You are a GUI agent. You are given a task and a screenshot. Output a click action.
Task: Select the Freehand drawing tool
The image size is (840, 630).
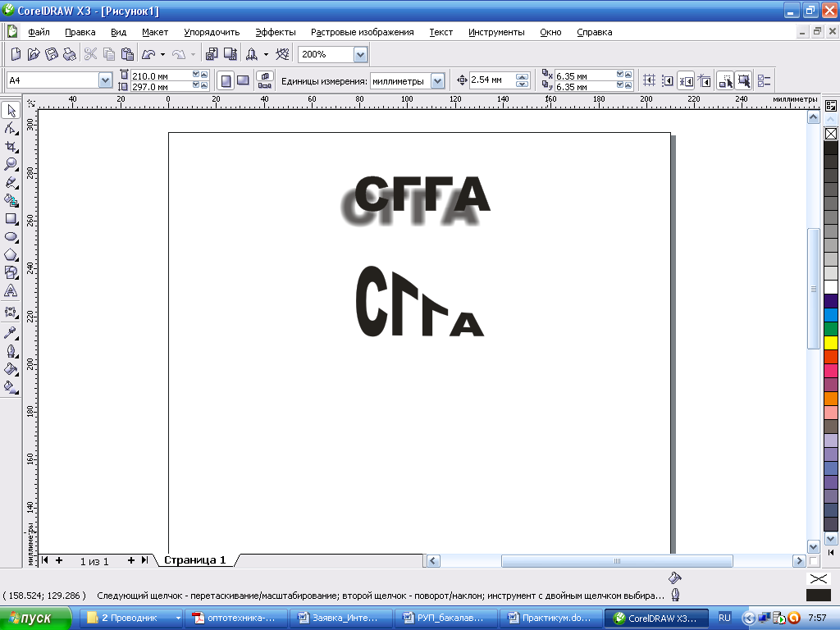pyautogui.click(x=11, y=183)
